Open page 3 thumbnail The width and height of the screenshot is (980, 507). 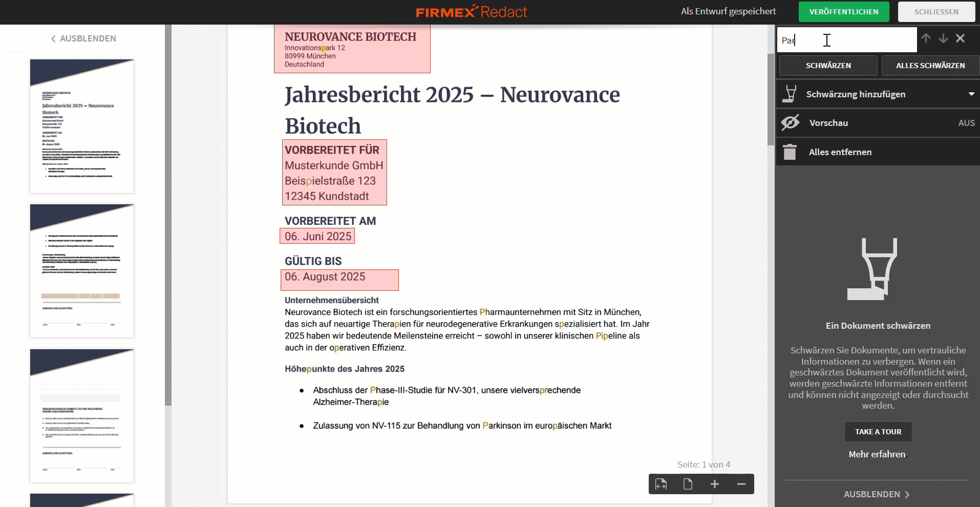point(82,416)
